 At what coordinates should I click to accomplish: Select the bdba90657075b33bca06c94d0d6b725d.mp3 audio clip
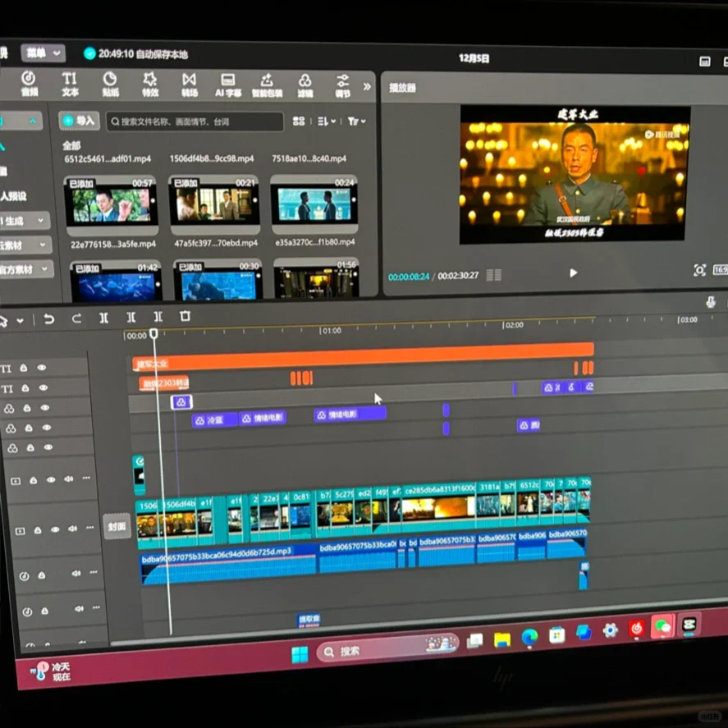228,564
